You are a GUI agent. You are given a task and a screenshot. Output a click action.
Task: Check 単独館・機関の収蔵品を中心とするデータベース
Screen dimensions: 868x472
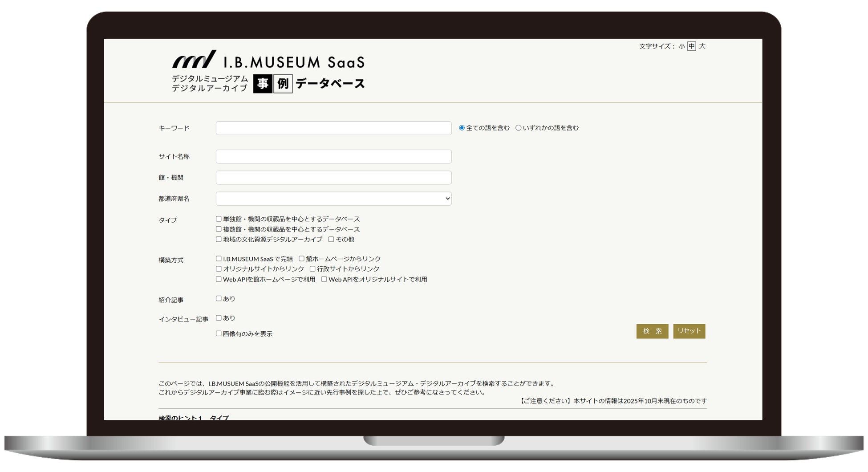219,219
